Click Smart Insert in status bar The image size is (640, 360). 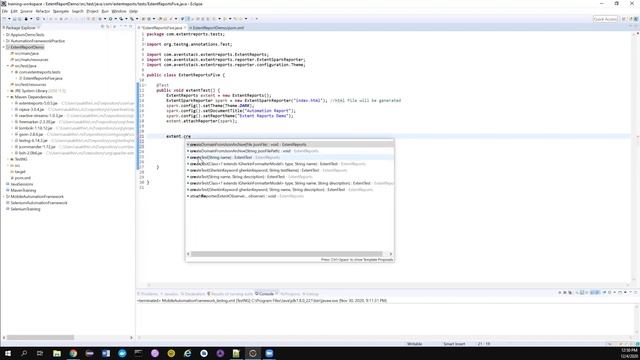[454, 344]
